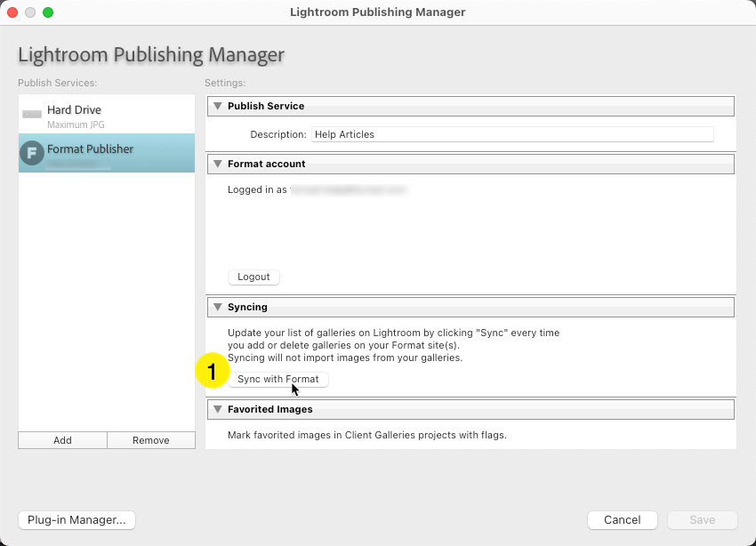
Task: Click the green full-screen window button
Action: tap(48, 12)
